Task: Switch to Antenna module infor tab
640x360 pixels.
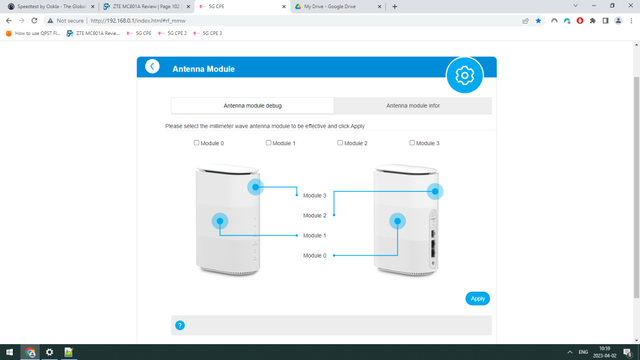Action: 413,106
